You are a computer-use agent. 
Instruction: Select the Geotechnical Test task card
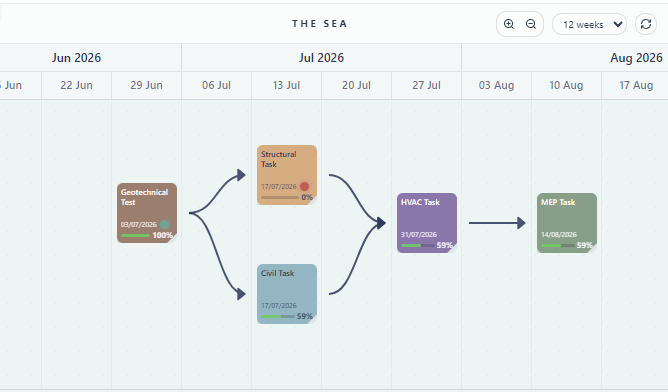tap(147, 213)
